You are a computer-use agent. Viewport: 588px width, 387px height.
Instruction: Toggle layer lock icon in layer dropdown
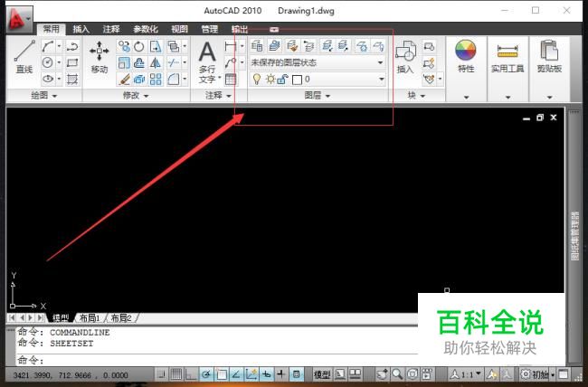point(283,80)
